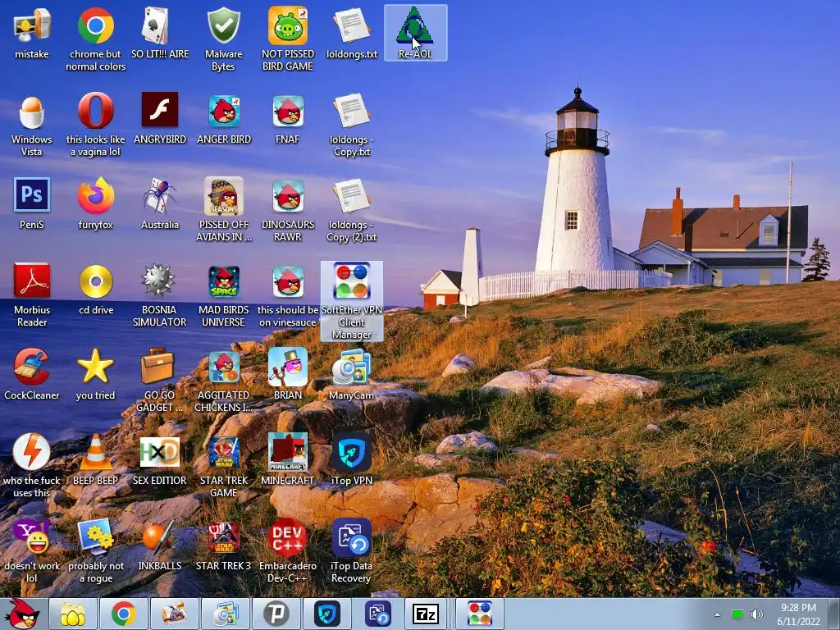840x630 pixels.
Task: Open the 7z taskbar button
Action: [427, 614]
